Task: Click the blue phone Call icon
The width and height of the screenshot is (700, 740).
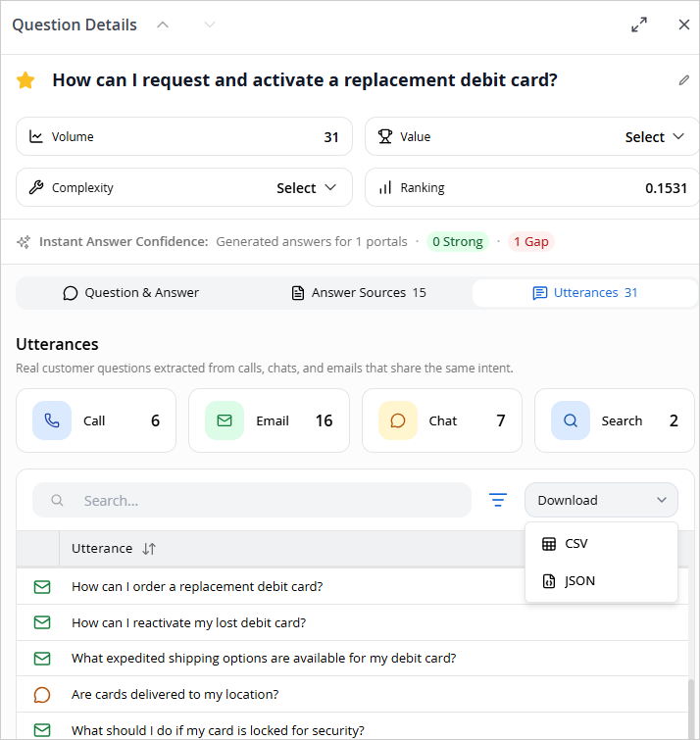Action: click(x=52, y=420)
